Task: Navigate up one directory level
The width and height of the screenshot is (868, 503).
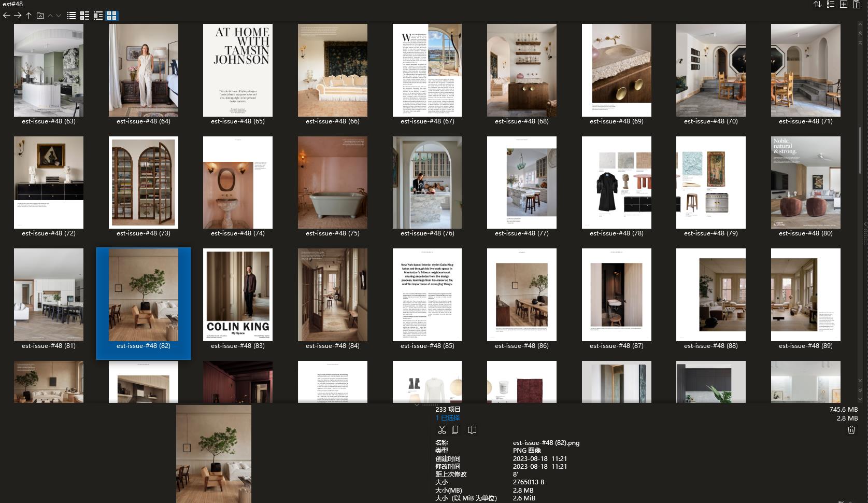Action: pos(29,15)
